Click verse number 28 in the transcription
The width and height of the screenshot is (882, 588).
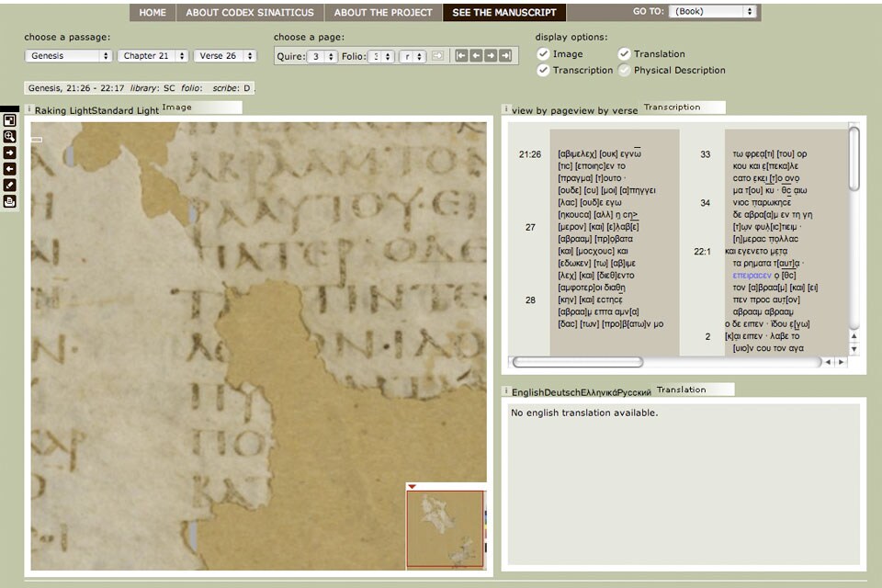click(x=530, y=300)
